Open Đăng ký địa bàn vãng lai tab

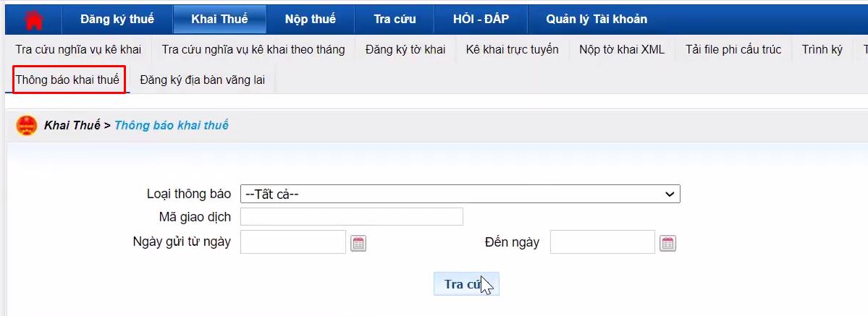pyautogui.click(x=203, y=80)
